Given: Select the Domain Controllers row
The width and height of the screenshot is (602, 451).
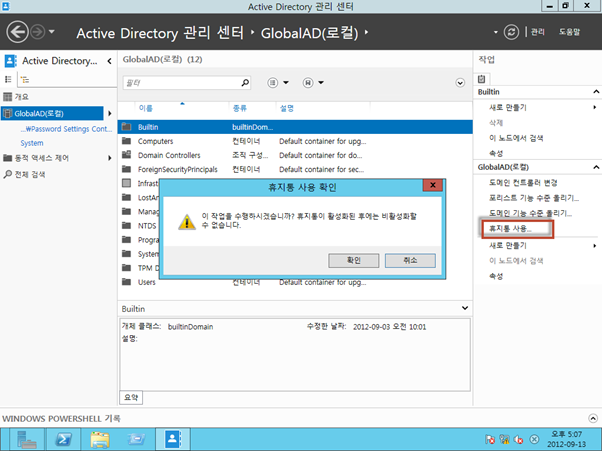Looking at the screenshot, I should 295,155.
